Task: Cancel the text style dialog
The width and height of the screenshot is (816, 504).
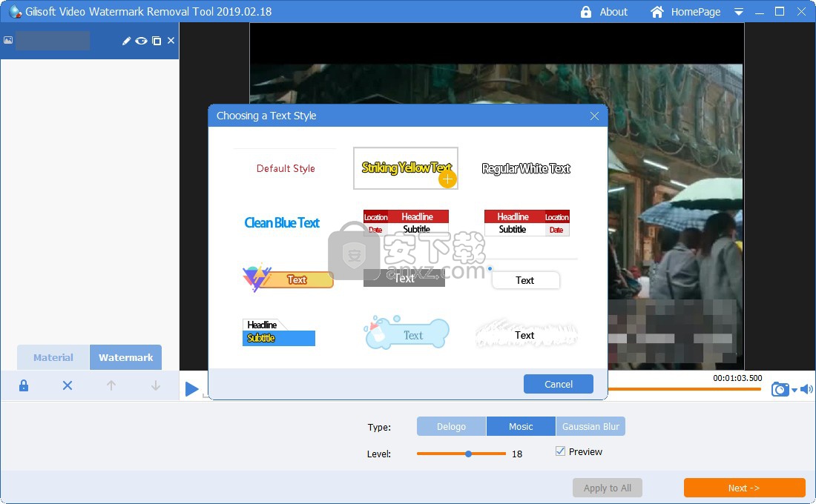Action: (x=559, y=384)
